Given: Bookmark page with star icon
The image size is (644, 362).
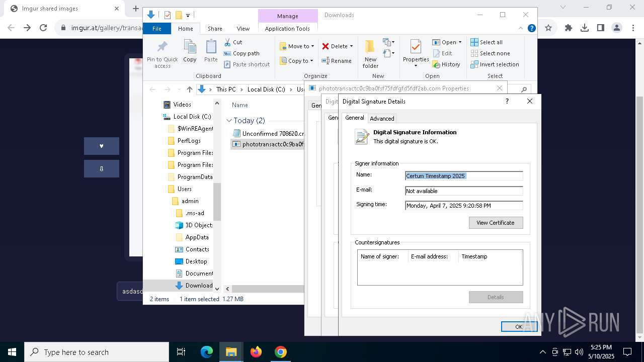Looking at the screenshot, I should [x=548, y=28].
